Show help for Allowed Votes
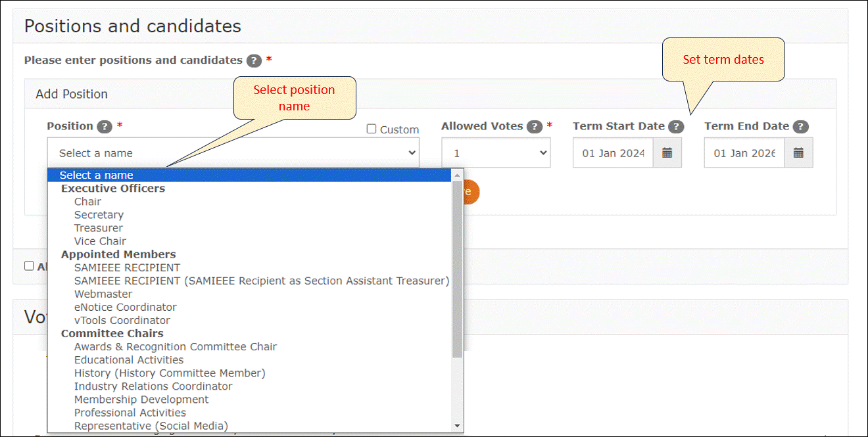Screen dimensions: 868x437 point(534,127)
